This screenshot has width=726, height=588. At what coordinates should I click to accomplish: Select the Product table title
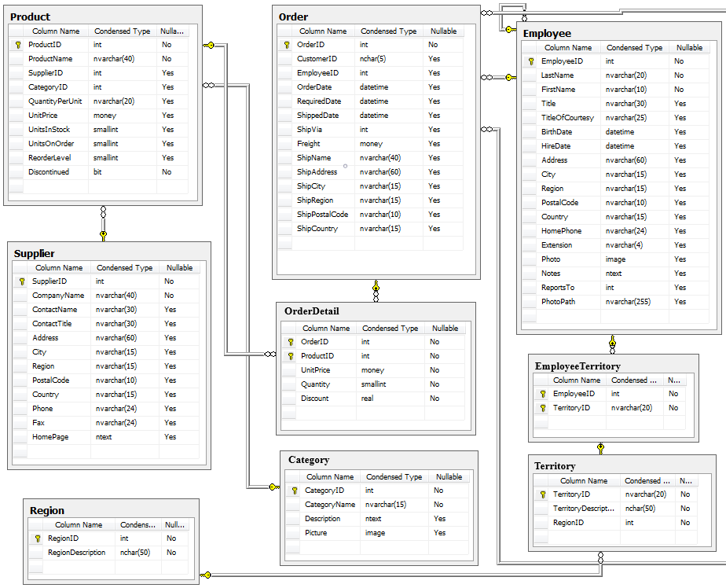(30, 17)
